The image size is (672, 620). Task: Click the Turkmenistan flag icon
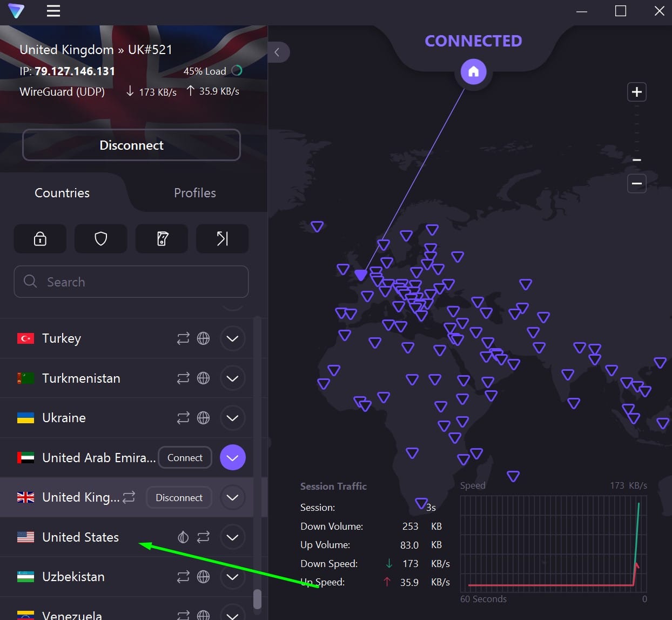[x=25, y=378]
